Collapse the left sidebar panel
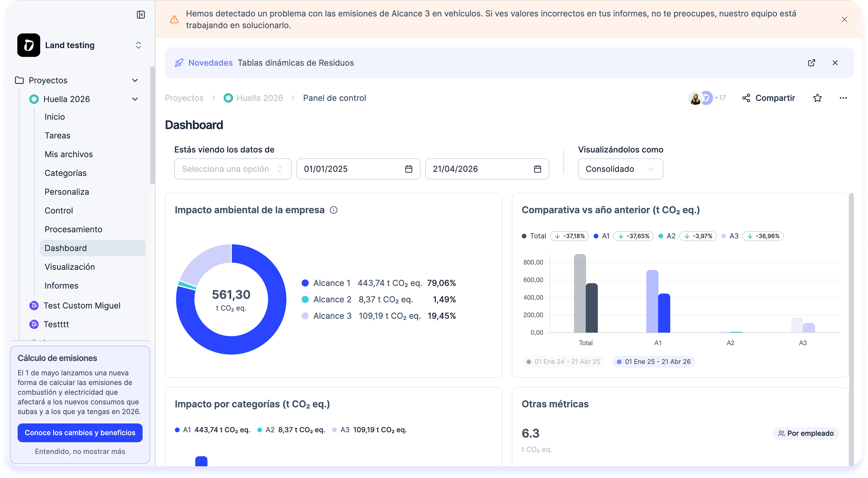The height and width of the screenshot is (478, 868). point(141,15)
